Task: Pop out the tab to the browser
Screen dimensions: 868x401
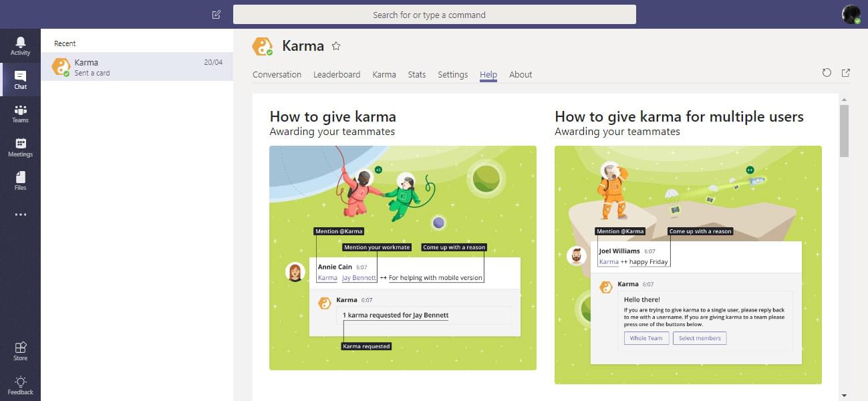Action: click(845, 73)
